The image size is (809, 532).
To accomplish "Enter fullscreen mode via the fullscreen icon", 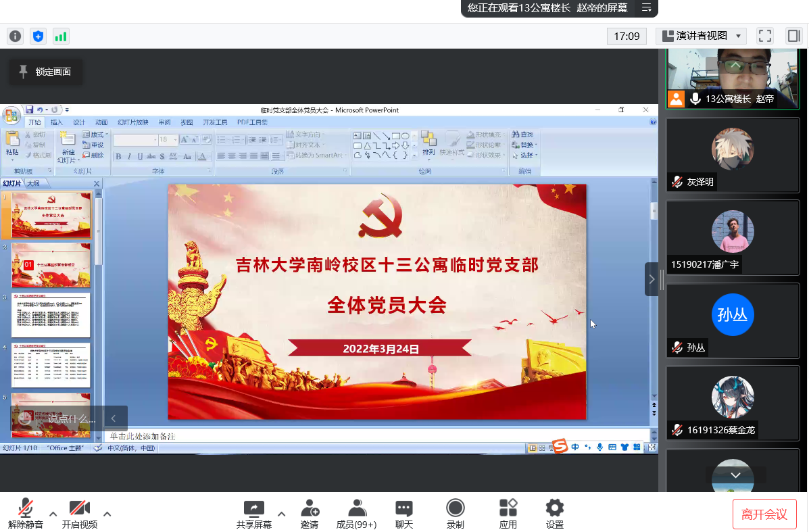I will point(764,36).
